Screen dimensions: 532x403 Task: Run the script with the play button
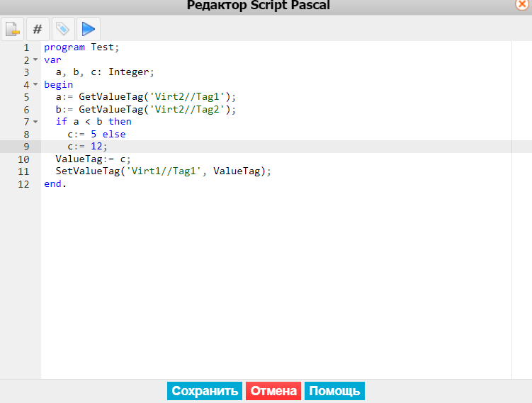pyautogui.click(x=89, y=29)
